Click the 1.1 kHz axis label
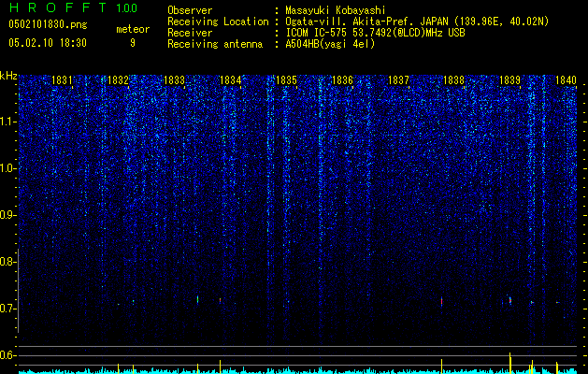 point(8,122)
